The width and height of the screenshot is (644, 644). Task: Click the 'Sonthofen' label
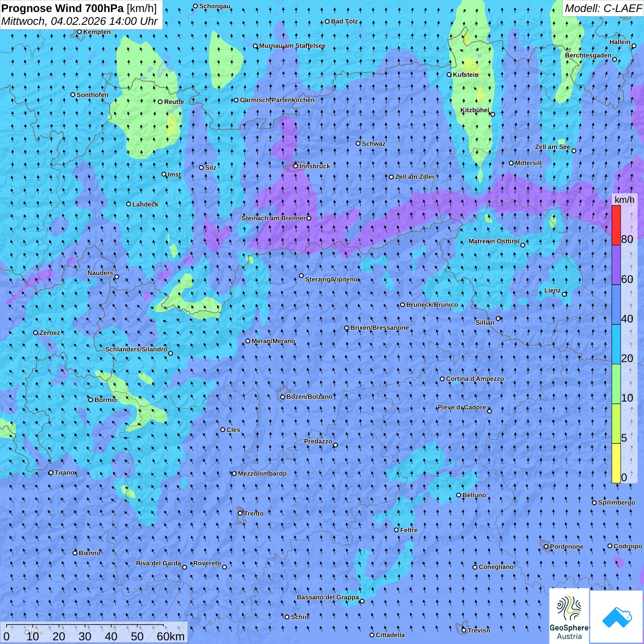click(92, 95)
